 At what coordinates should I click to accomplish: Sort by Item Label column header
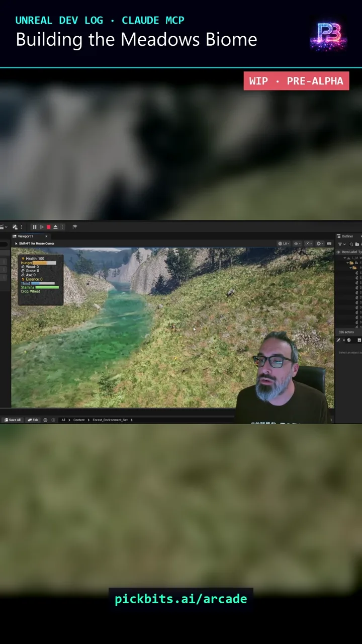click(x=349, y=252)
